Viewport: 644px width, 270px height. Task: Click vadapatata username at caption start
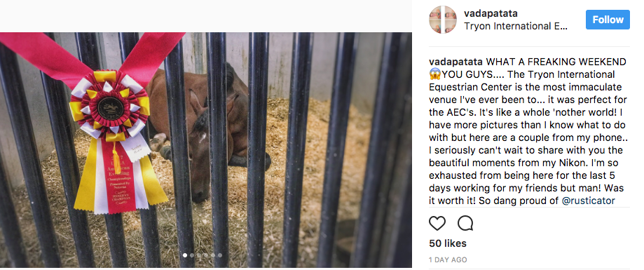point(455,62)
